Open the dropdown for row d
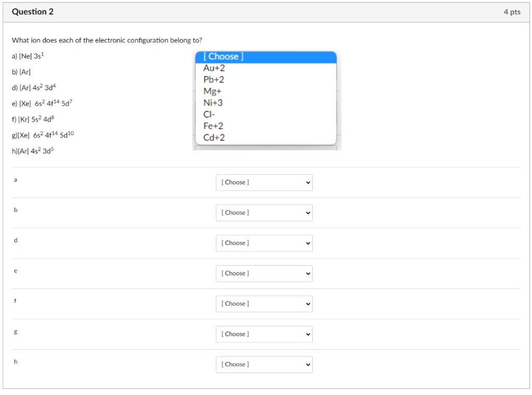Screen dimensions: 532x395 (264, 243)
